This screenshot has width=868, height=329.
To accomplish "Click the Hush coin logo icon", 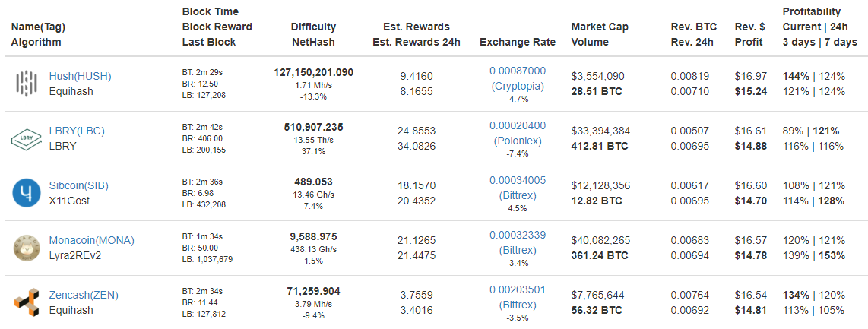I will 27,84.
